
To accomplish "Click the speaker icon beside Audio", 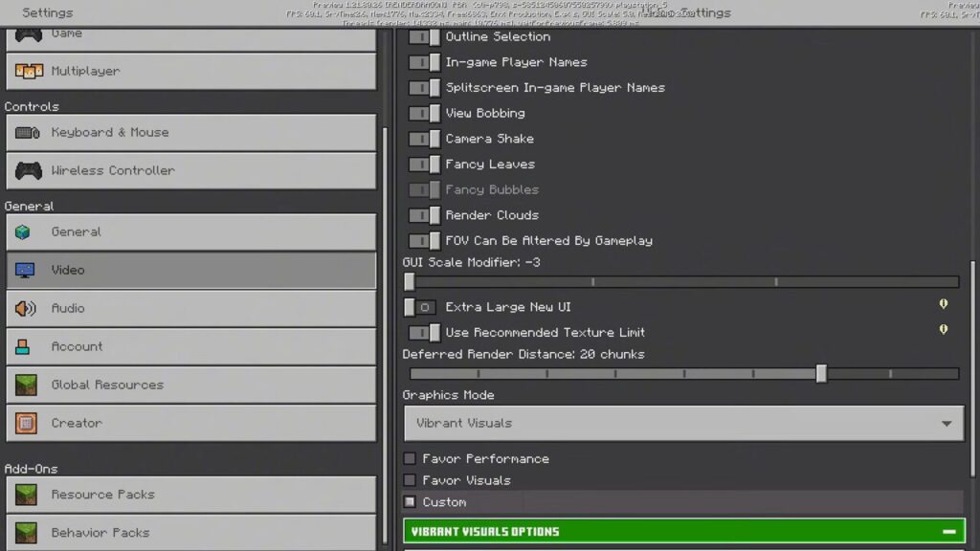I will click(25, 308).
